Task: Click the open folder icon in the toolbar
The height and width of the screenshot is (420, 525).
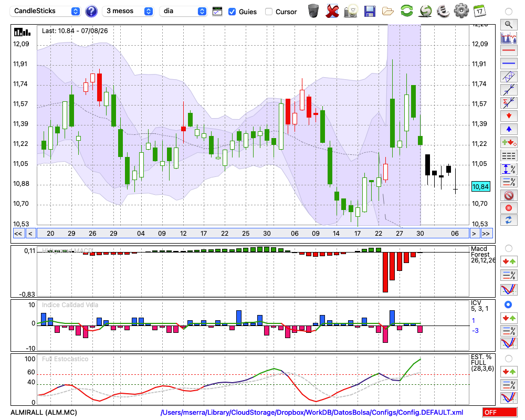Action: pyautogui.click(x=388, y=12)
